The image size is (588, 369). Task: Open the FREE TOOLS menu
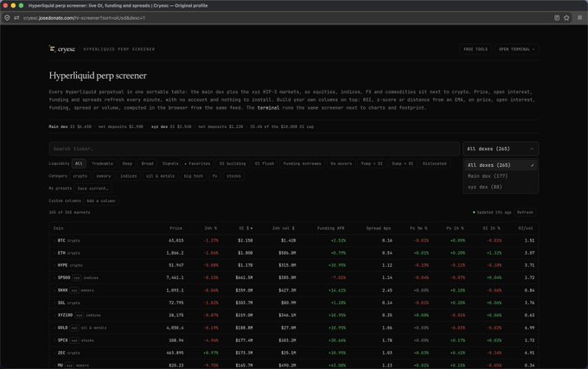coord(476,49)
